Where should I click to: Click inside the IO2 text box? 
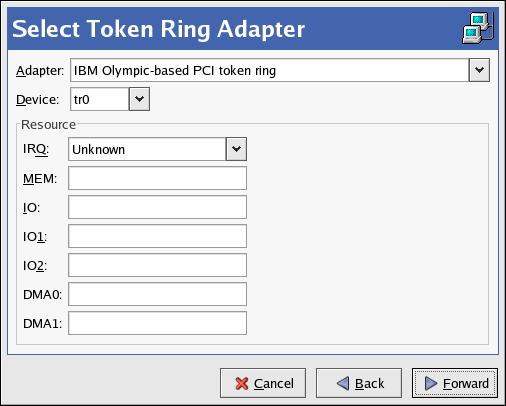(157, 265)
